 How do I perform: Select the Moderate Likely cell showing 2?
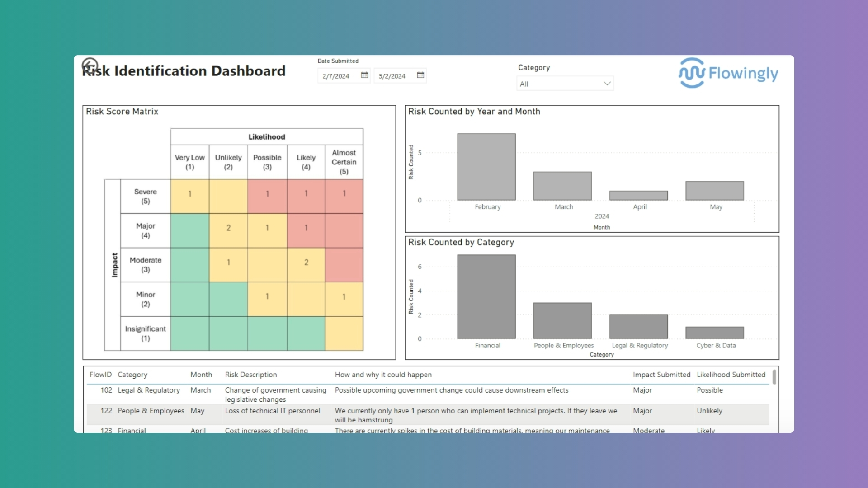point(306,262)
